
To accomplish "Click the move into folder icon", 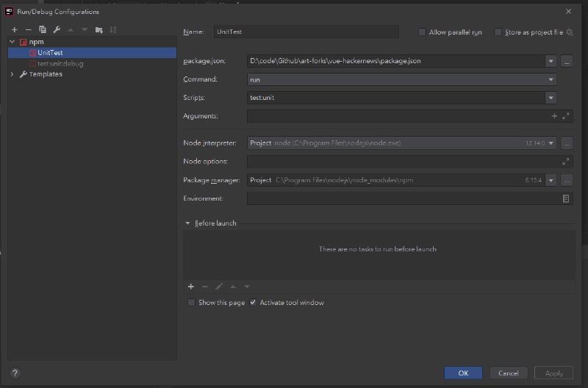I will tap(99, 29).
